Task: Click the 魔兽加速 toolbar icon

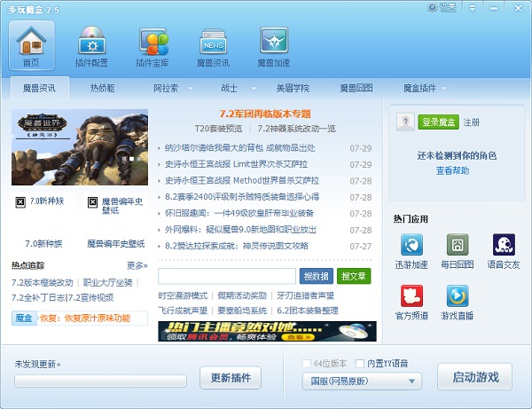Action: [272, 45]
